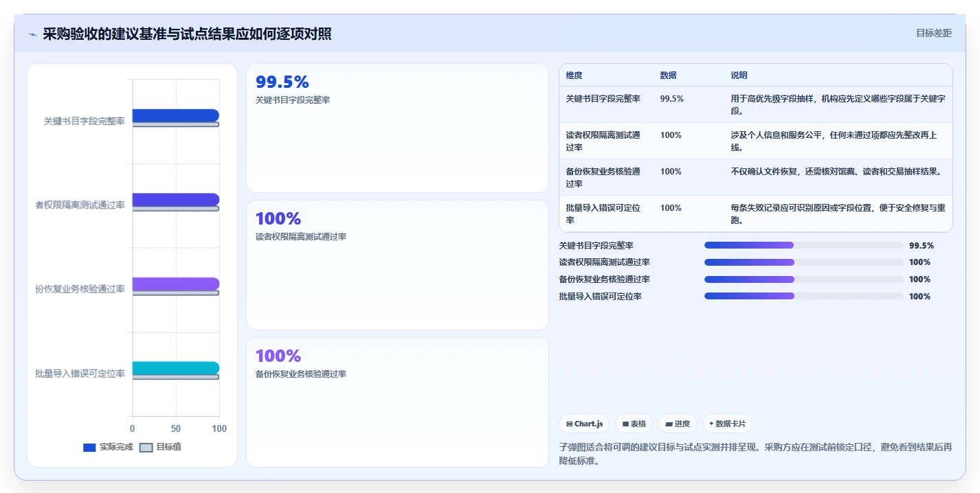Click the 读者权限隔离测试通过率 progress bar
The height and width of the screenshot is (493, 980).
click(804, 262)
